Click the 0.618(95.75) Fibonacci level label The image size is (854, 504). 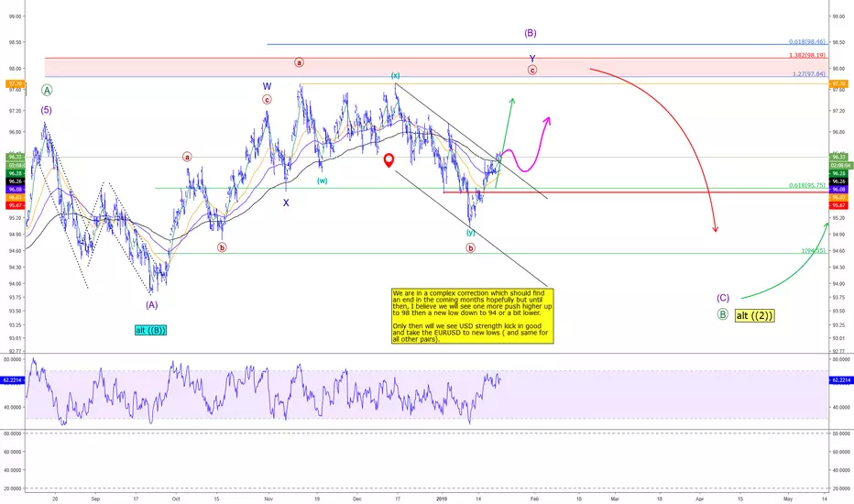click(807, 185)
